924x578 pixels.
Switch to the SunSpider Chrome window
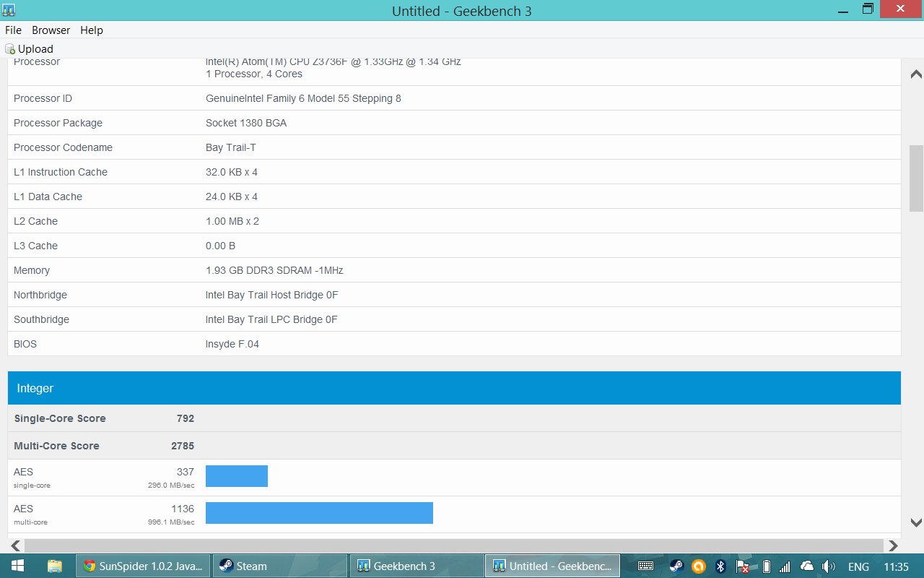[x=144, y=566]
